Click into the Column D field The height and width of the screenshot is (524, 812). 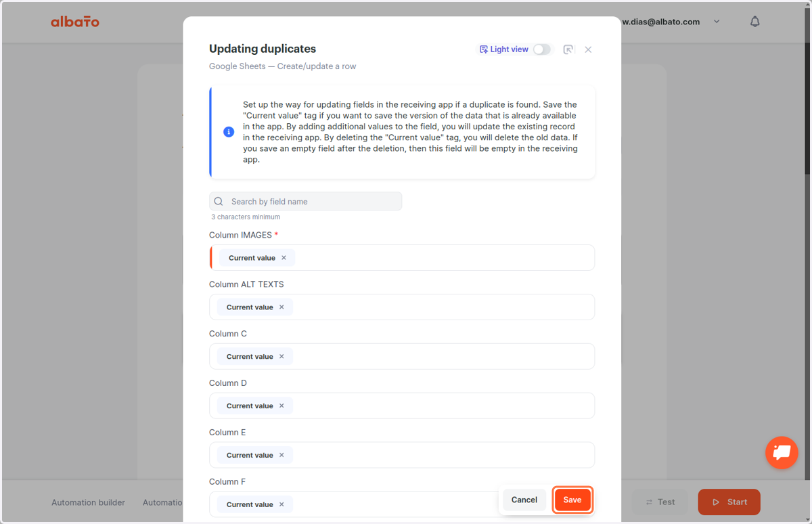[402, 406]
